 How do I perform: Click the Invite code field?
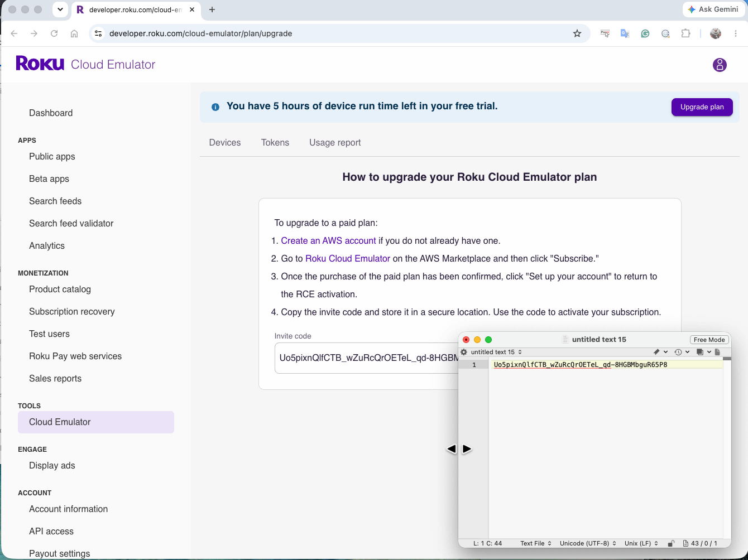click(x=366, y=358)
